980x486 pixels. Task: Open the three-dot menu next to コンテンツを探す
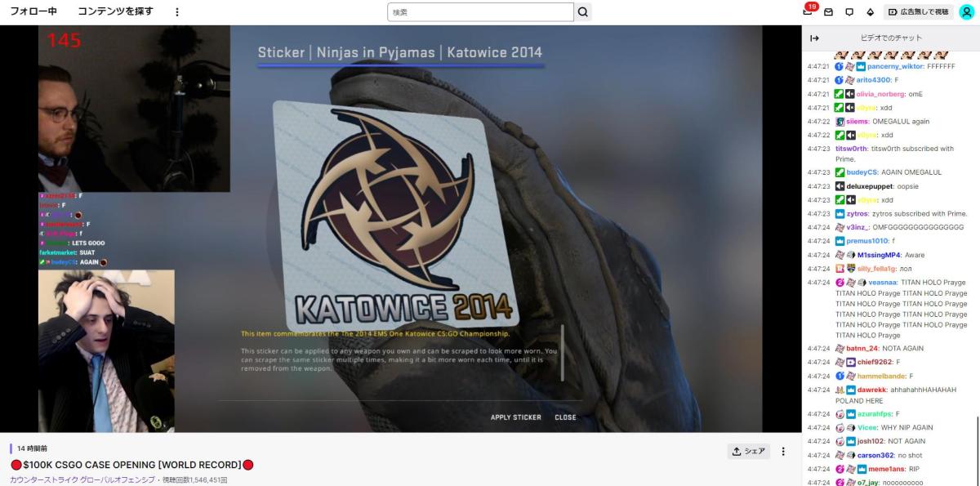(x=176, y=11)
